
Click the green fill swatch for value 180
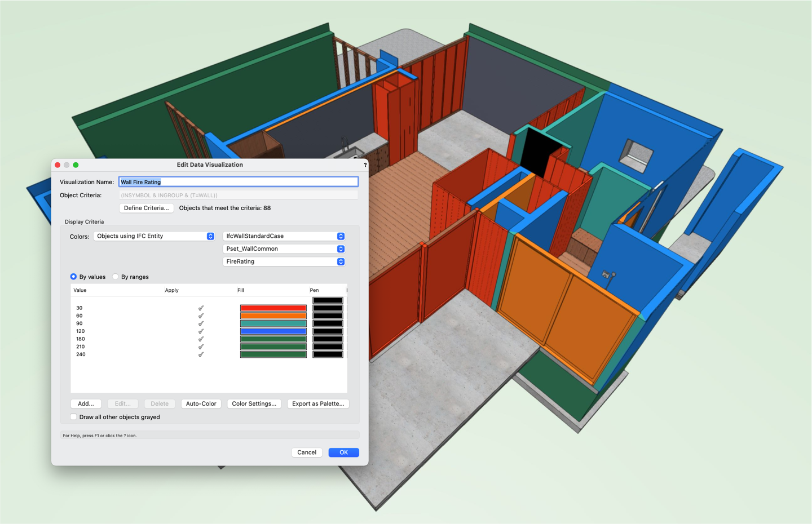pos(273,339)
